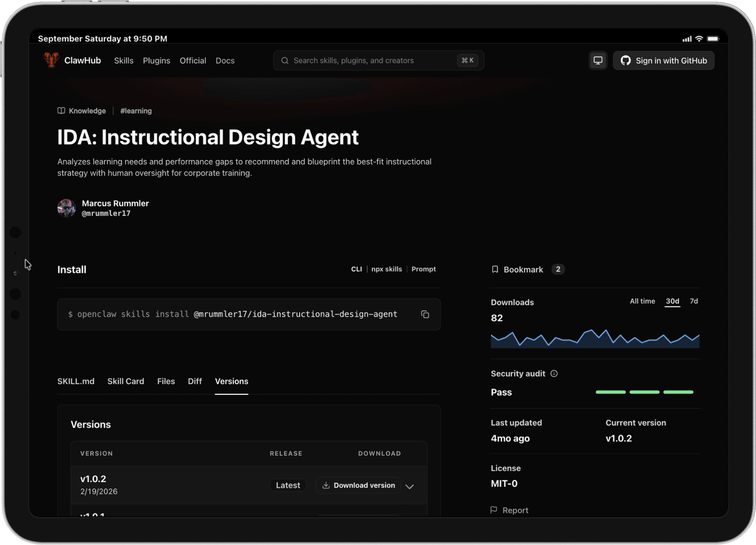Select the CLI install option
The height and width of the screenshot is (545, 756).
click(356, 269)
